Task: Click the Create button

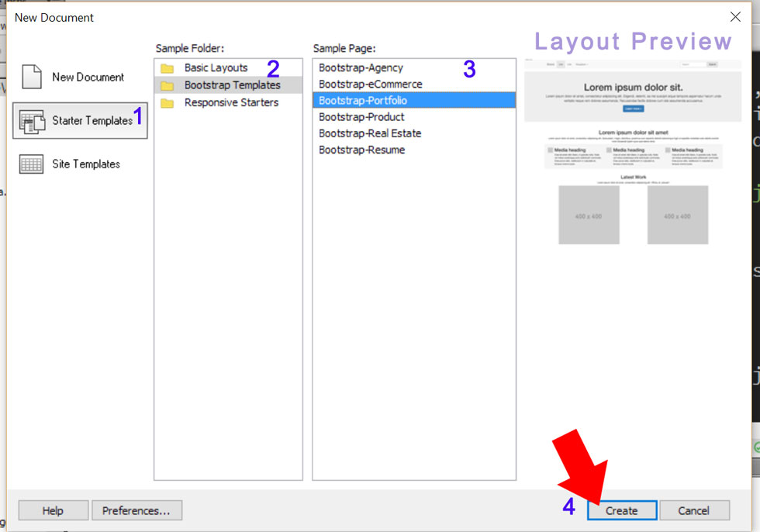Action: point(622,511)
